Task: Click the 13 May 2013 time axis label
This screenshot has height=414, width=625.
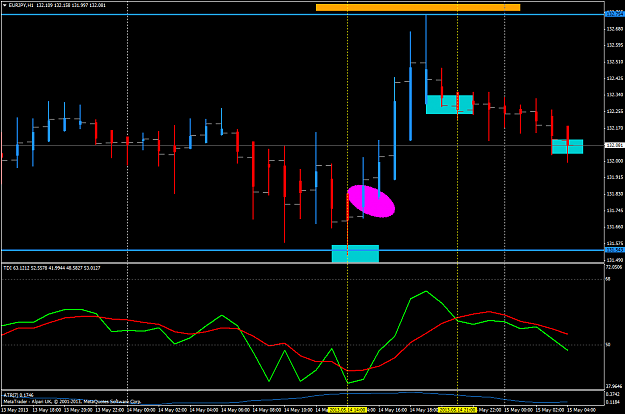Action: click(x=14, y=410)
